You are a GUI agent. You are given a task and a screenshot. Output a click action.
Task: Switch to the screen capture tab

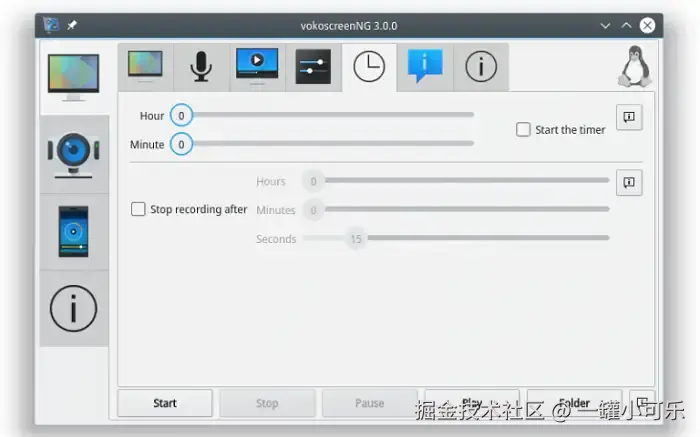coord(146,67)
